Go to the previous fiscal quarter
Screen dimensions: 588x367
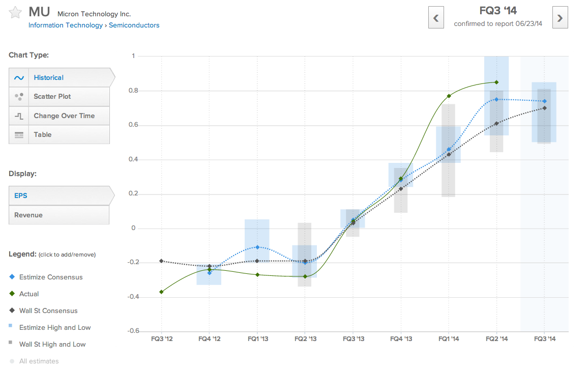pos(436,17)
